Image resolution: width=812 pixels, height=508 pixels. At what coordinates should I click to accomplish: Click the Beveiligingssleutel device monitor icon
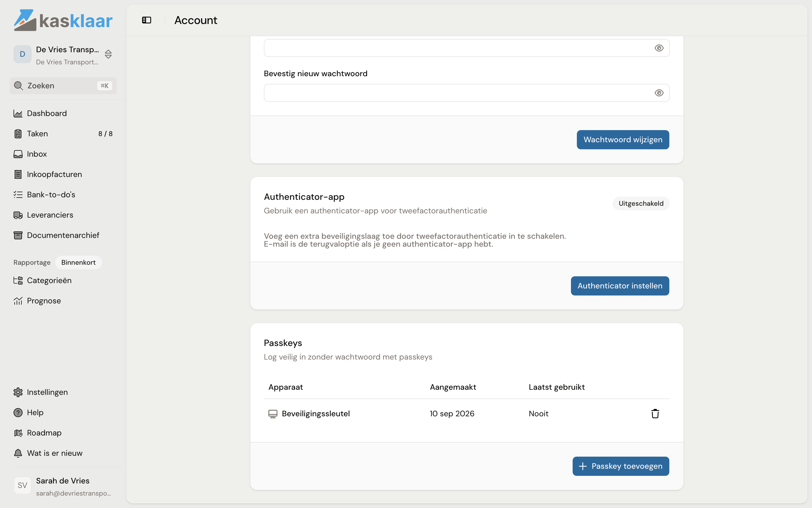tap(273, 414)
